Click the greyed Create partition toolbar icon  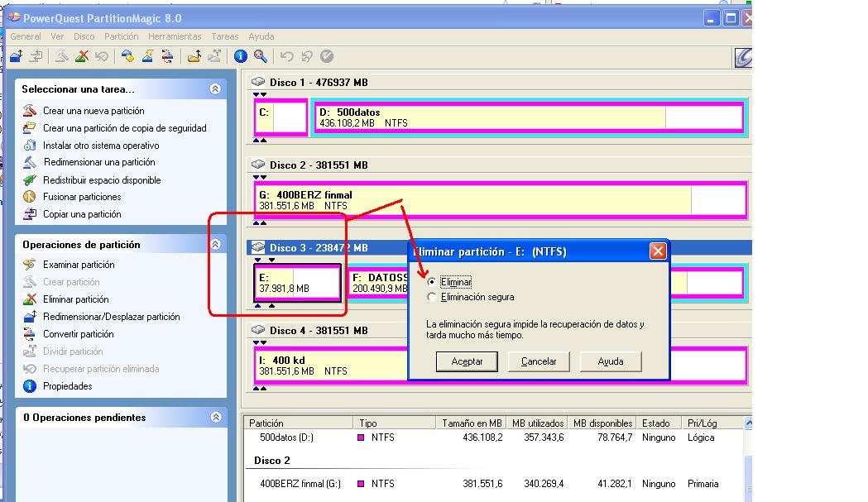[x=61, y=56]
